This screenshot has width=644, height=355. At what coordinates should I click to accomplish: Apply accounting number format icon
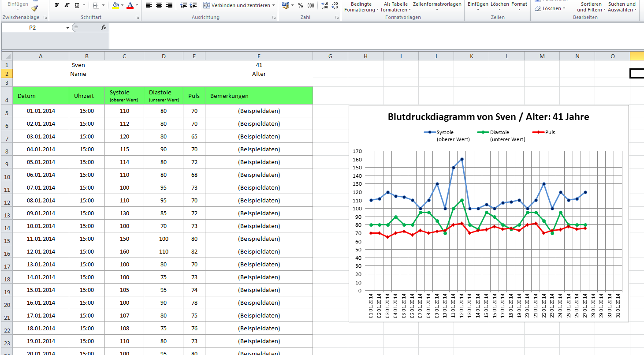286,5
